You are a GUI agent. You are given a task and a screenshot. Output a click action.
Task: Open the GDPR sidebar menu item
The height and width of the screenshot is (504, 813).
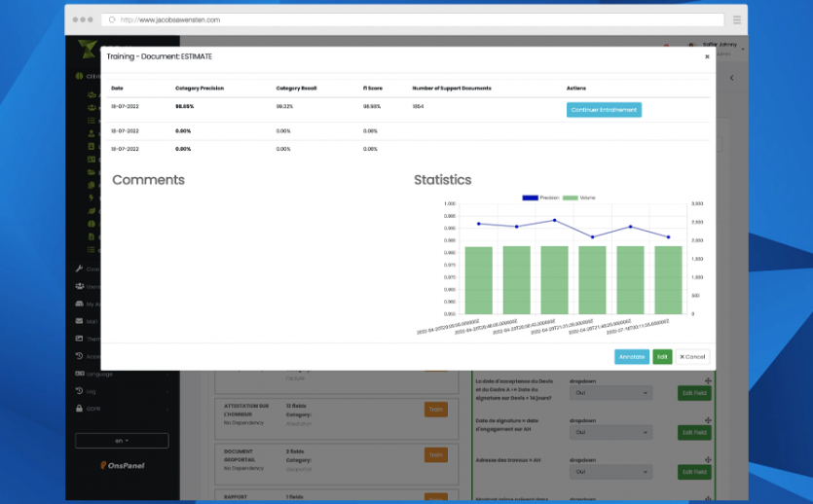123,409
